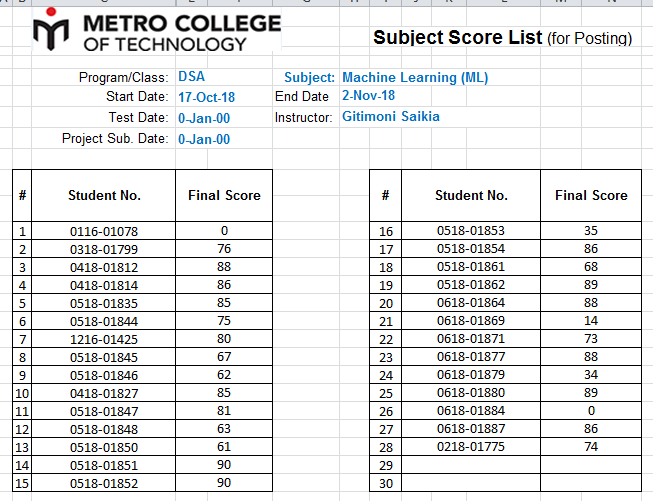
Task: Select student number 0518-01835
Action: tap(104, 303)
